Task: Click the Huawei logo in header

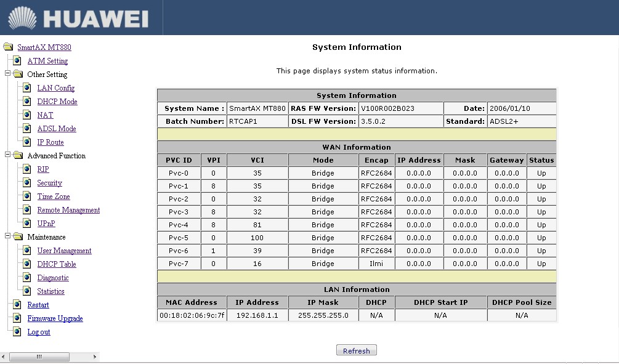Action: click(78, 18)
